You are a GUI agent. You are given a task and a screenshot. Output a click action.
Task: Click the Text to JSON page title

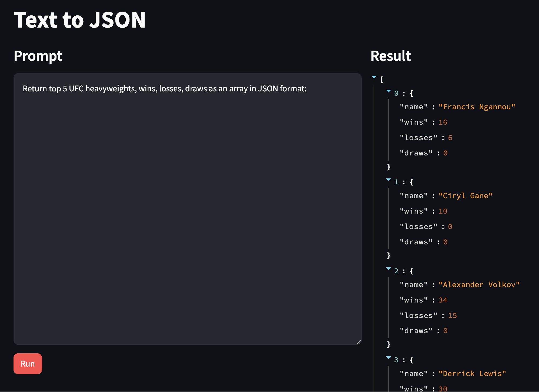point(80,19)
